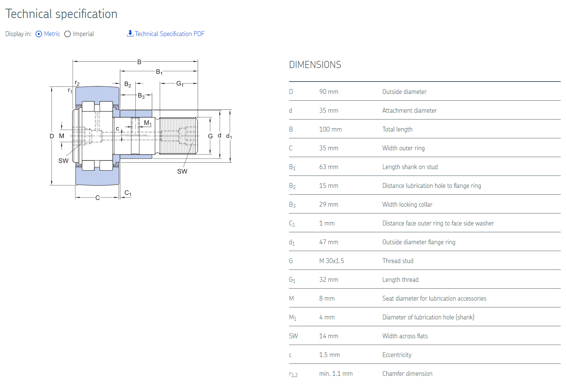
Task: Click the '1 mm' C1 distance value
Action: click(327, 223)
